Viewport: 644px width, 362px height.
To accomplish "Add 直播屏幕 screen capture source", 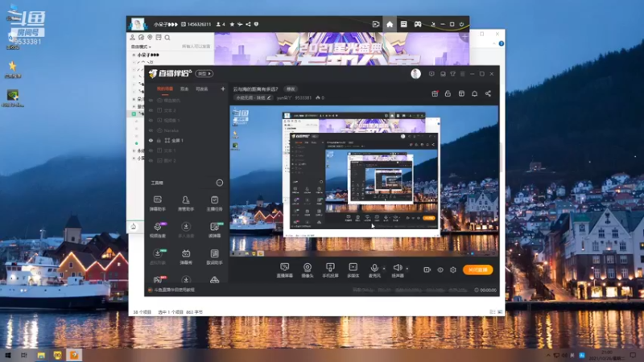I will (284, 270).
